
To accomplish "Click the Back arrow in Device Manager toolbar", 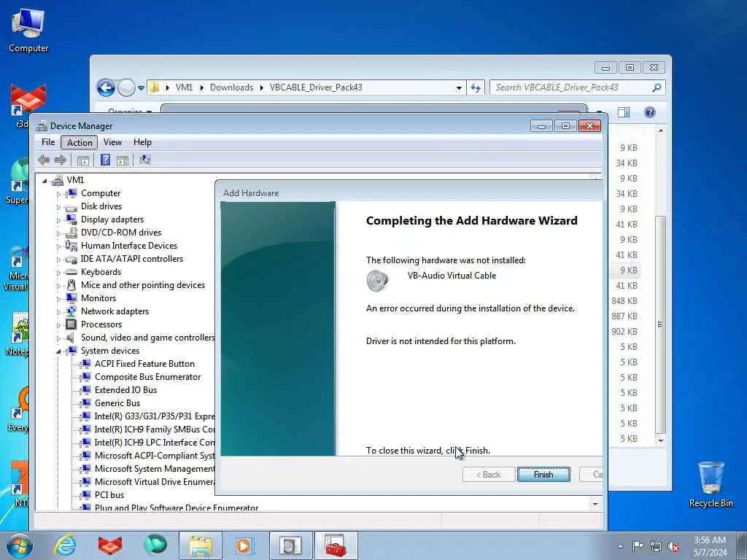I will coord(44,160).
